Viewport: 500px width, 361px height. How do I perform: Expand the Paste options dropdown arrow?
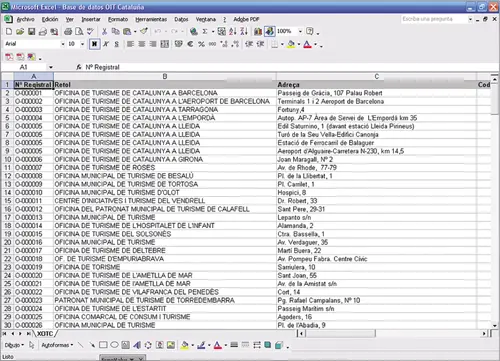click(135, 32)
